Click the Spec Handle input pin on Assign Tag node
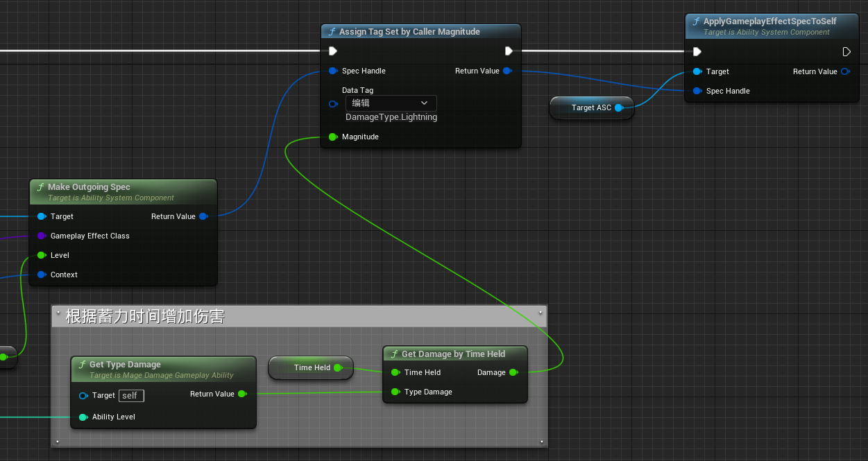868x461 pixels. coord(333,71)
